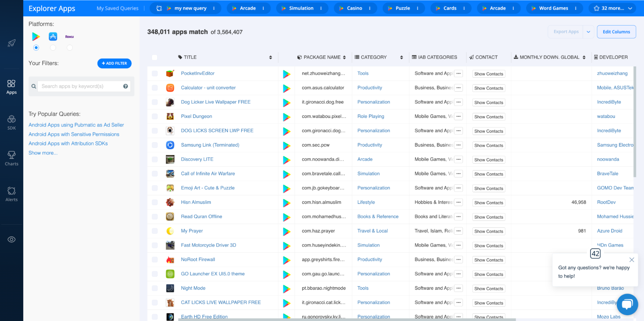
Task: Sort the table by Package Name
Action: click(344, 57)
